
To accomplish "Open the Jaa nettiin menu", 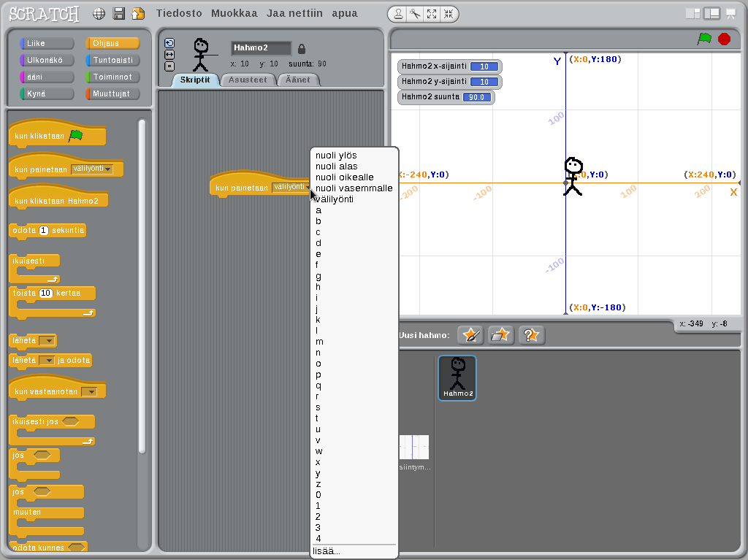I will point(294,13).
